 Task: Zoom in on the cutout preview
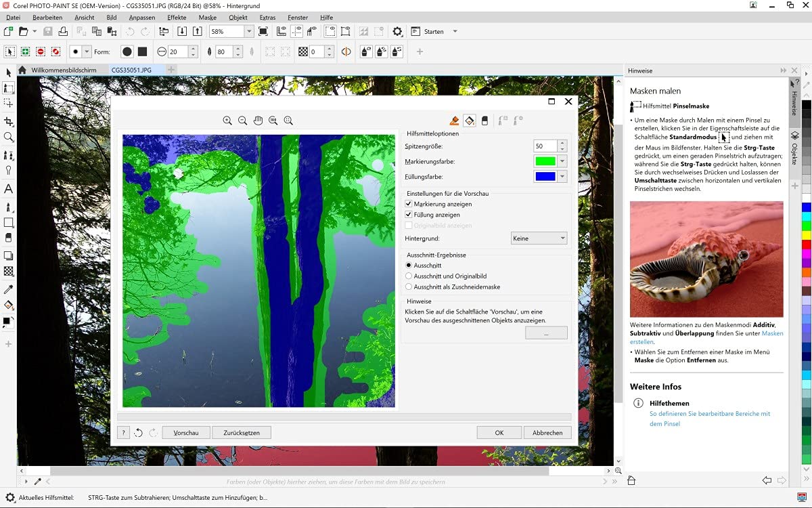(227, 121)
